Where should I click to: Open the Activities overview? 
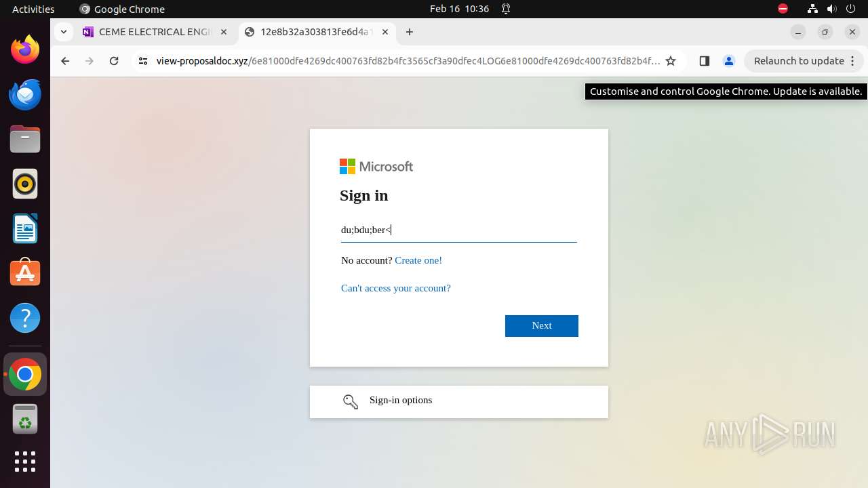tap(33, 9)
